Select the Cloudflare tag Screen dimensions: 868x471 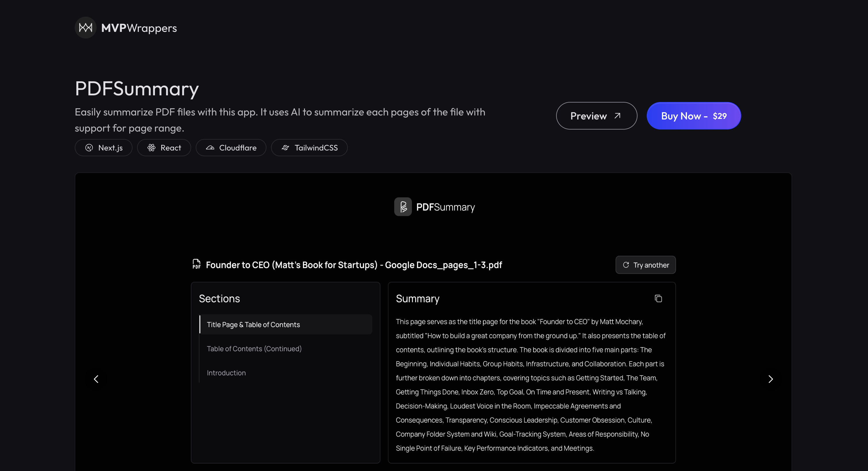231,148
